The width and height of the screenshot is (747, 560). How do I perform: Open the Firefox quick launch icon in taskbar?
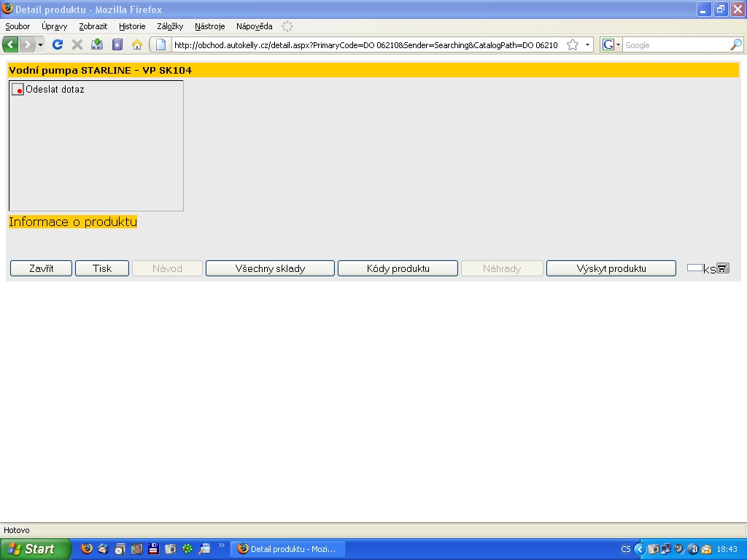point(87,549)
